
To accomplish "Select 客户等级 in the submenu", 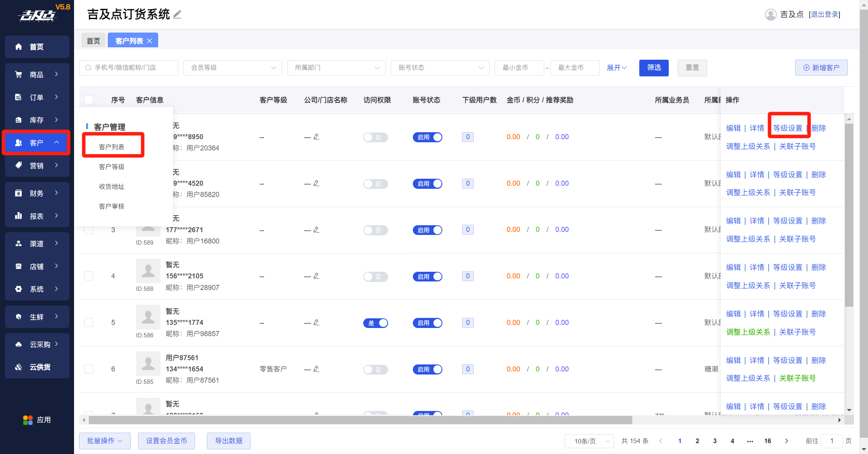I will 112,167.
